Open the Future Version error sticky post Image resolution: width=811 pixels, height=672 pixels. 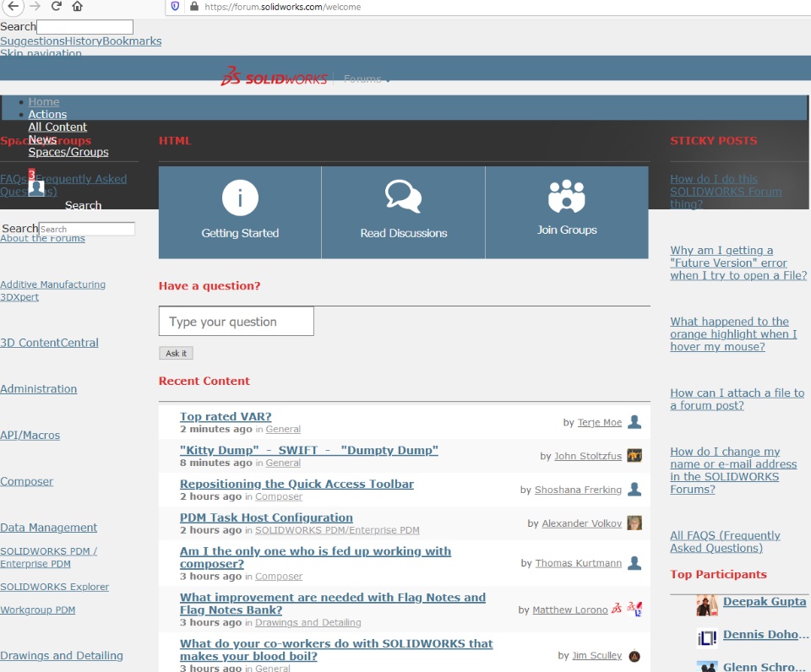pyautogui.click(x=738, y=263)
